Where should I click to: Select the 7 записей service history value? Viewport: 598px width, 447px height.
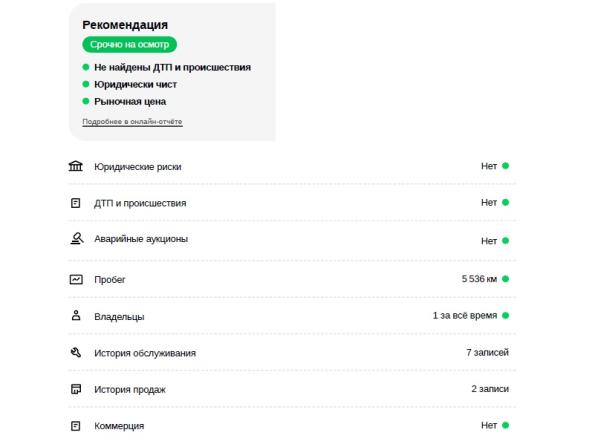pyautogui.click(x=487, y=352)
